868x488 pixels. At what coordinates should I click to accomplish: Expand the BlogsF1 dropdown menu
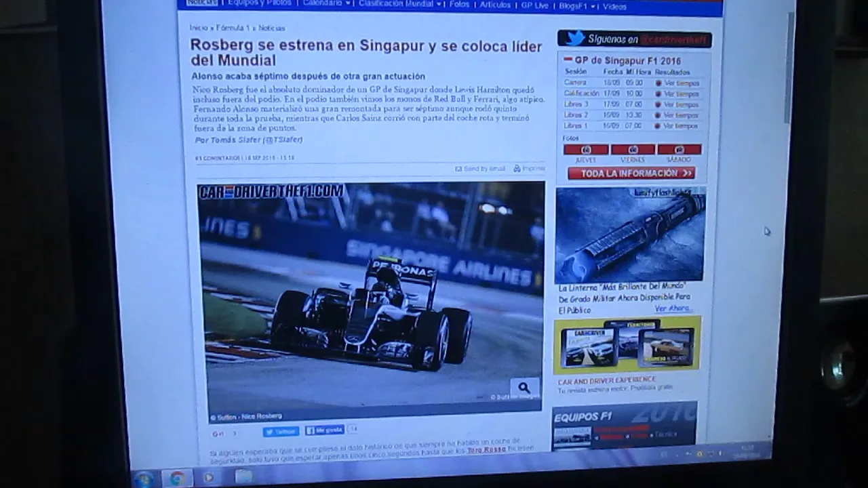[x=576, y=5]
